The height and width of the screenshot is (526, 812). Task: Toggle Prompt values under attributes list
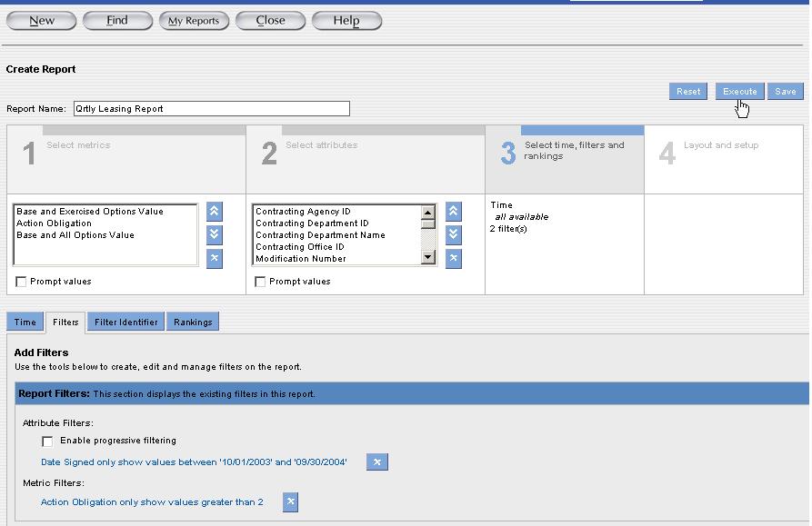[x=260, y=282]
